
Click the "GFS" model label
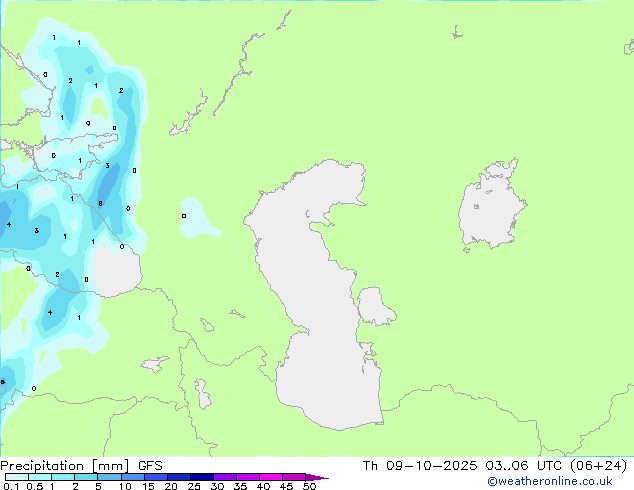coord(150,466)
